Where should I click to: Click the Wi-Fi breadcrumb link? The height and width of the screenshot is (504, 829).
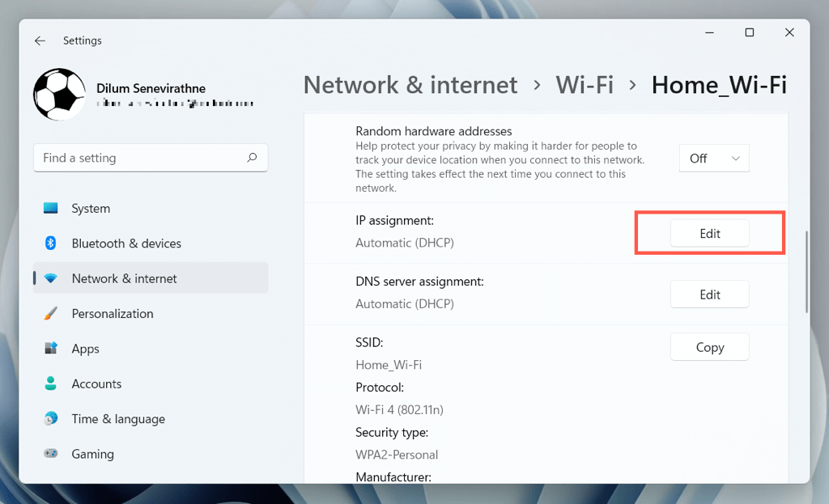pos(585,85)
